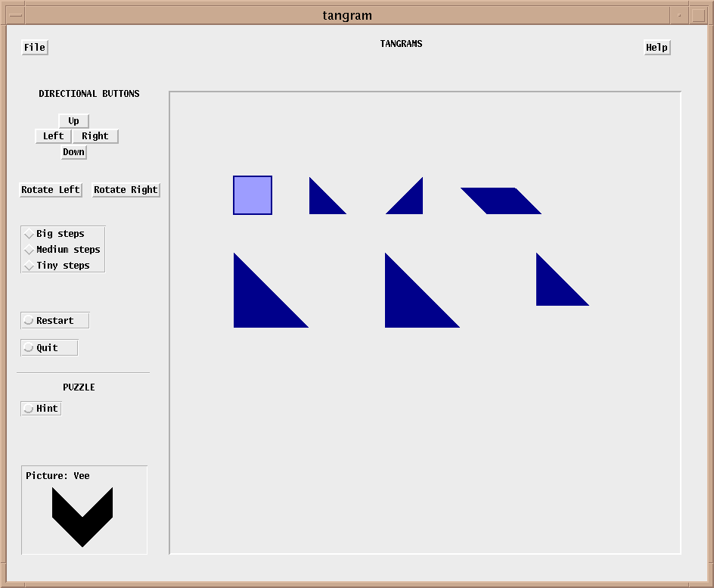The width and height of the screenshot is (714, 588).
Task: Select Medium steps radio option
Action: point(29,250)
